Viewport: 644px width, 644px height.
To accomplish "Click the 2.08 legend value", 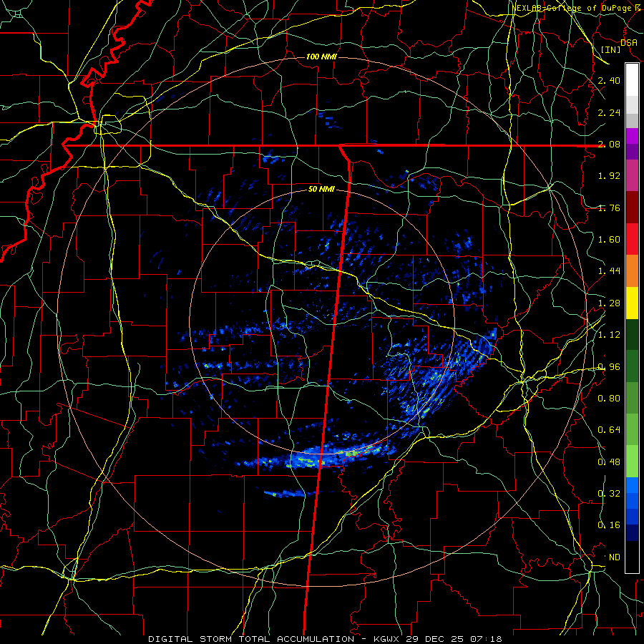I will (609, 144).
